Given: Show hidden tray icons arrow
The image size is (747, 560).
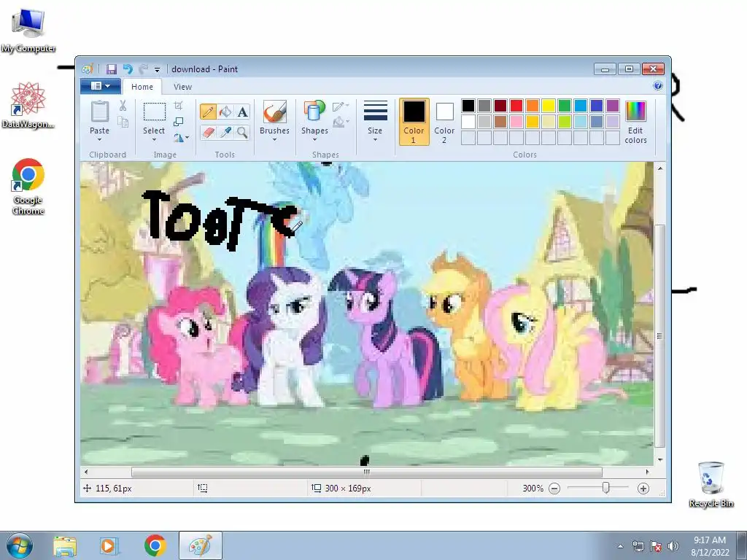Looking at the screenshot, I should pos(620,547).
